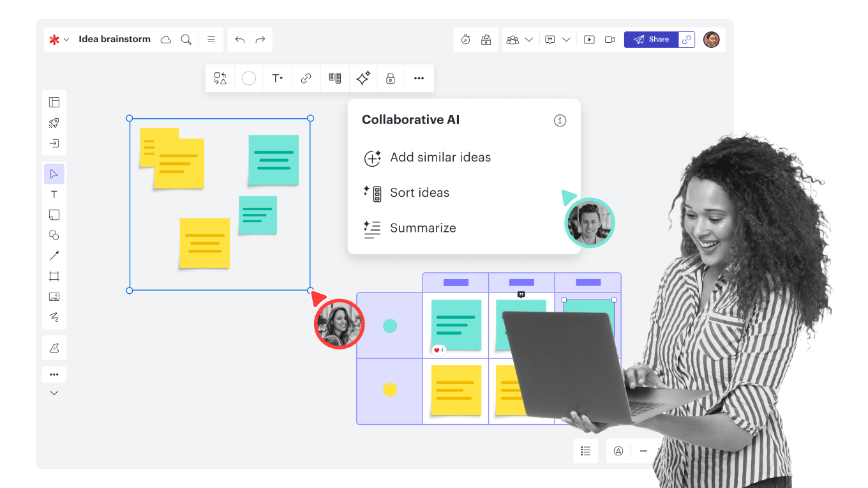Screen dimensions: 868x488
Task: Open the comments dropdown arrow
Action: pos(566,40)
